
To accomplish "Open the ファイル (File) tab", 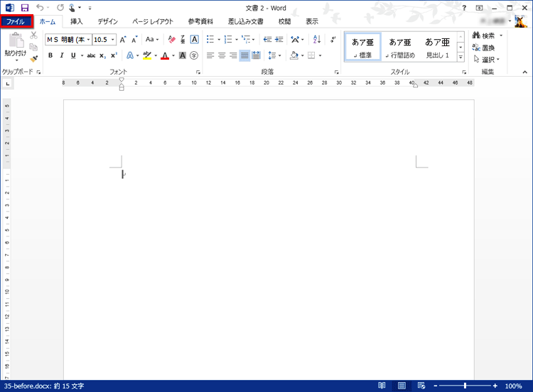I will click(x=16, y=21).
